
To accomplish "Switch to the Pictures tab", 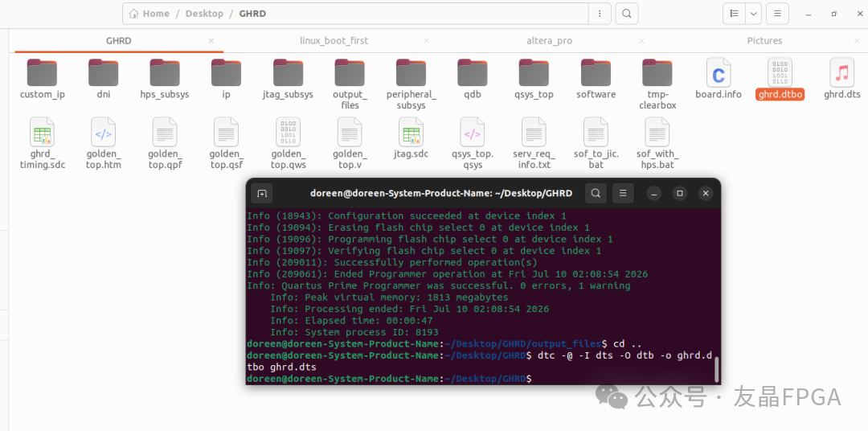I will [x=764, y=41].
